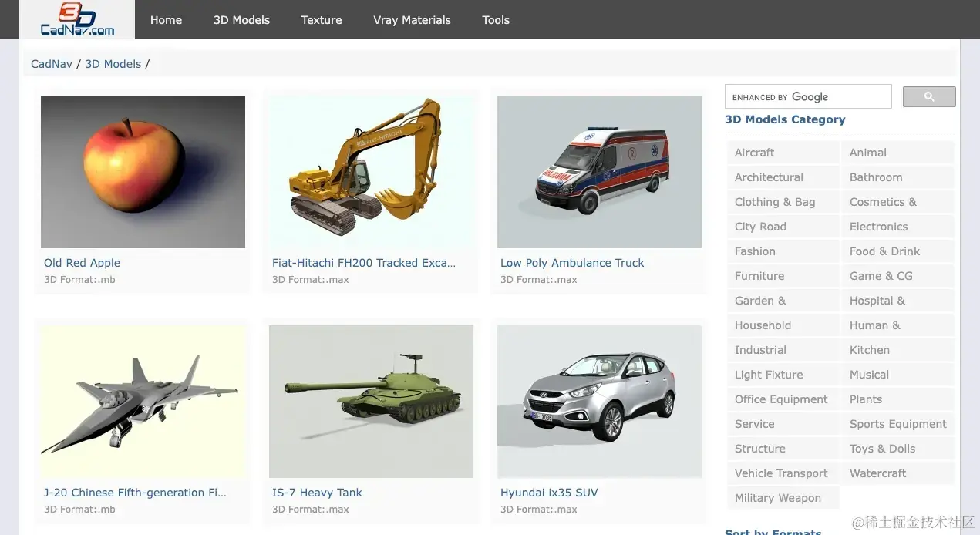Select the Architectural category
Image resolution: width=980 pixels, height=535 pixels.
[x=783, y=177]
